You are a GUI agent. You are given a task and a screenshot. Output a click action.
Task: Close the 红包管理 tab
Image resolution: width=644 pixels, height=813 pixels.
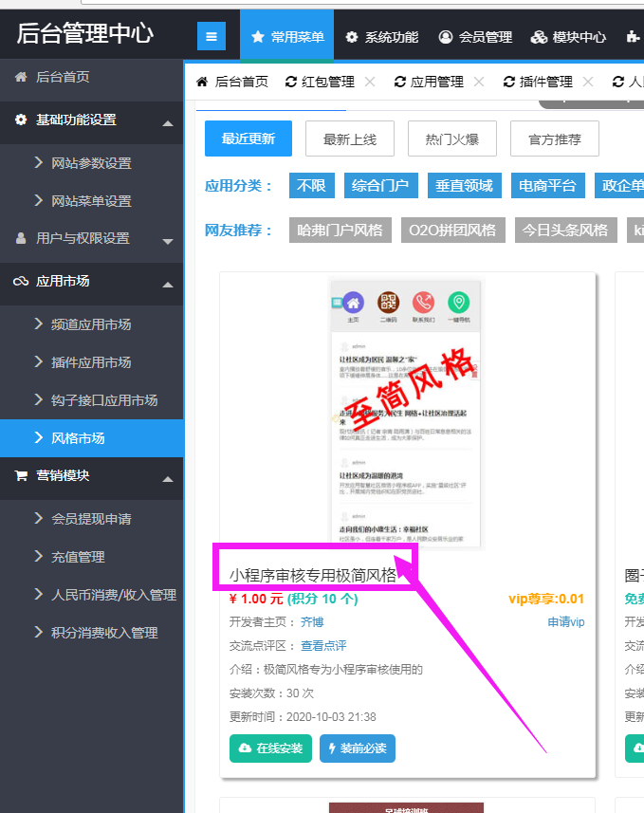[370, 83]
